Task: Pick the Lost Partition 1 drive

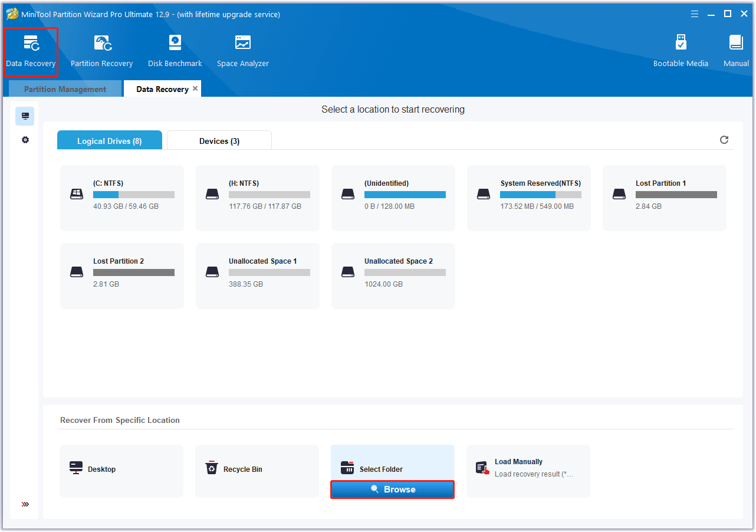Action: [664, 198]
